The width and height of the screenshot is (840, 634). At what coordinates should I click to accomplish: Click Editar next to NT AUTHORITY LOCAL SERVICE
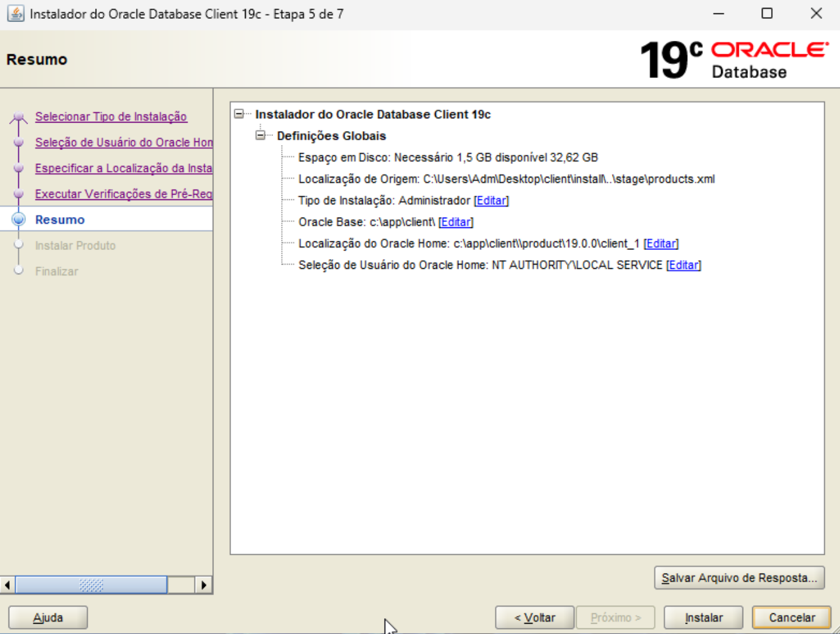tap(683, 265)
